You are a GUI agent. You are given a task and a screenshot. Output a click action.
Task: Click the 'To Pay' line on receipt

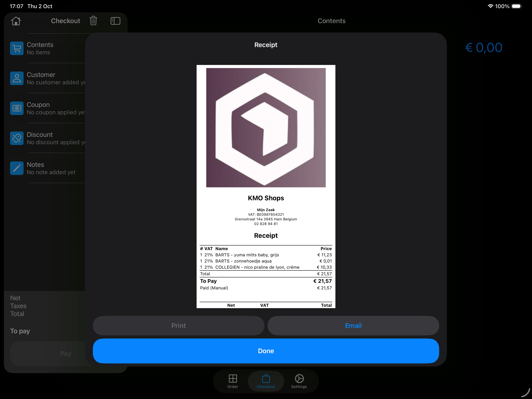[266, 281]
